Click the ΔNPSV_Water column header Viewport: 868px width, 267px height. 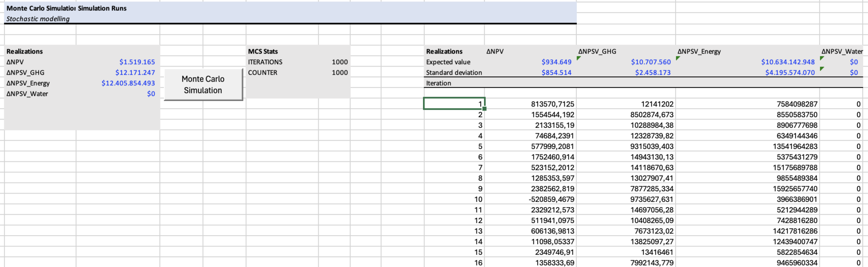(842, 51)
